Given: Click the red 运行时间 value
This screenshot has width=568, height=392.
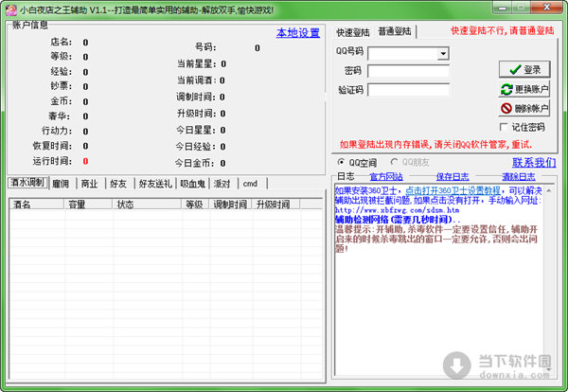Looking at the screenshot, I should pos(85,161).
